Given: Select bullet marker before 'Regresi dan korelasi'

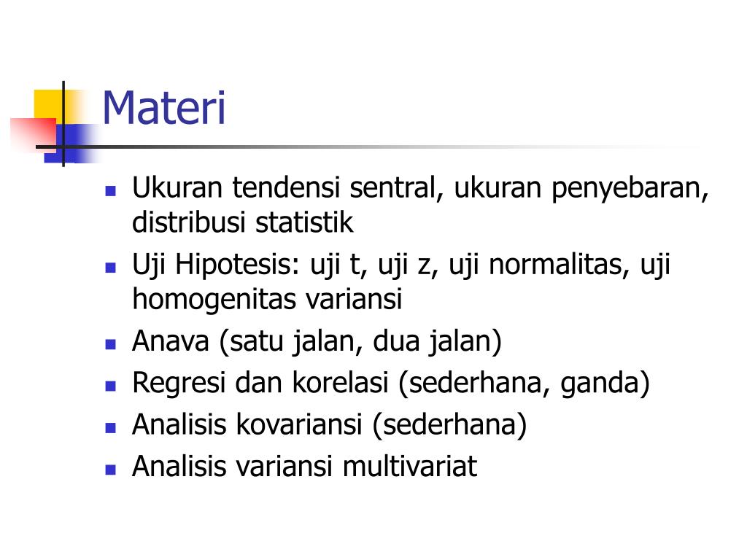Looking at the screenshot, I should coord(111,386).
